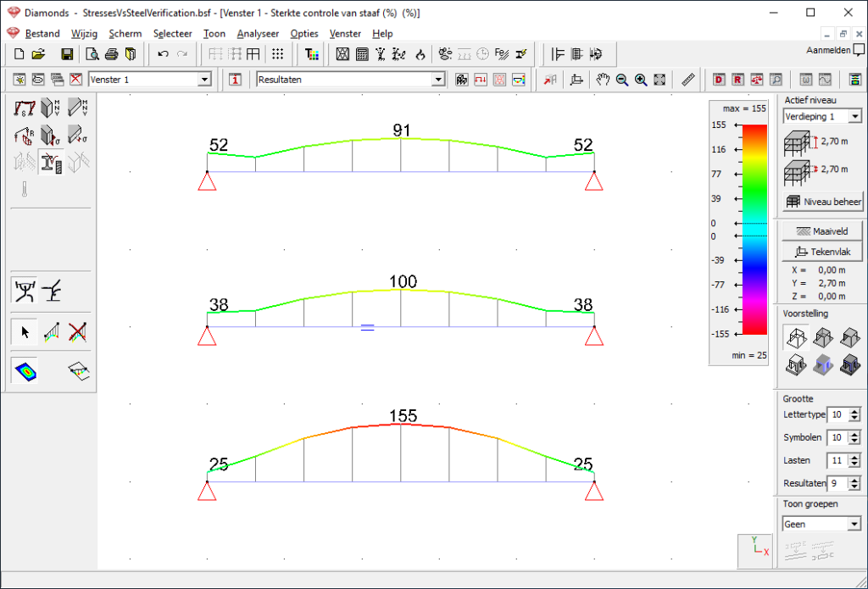Screen dimensions: 868x589
Task: Zoom out with the magnifier minus
Action: pyautogui.click(x=621, y=80)
